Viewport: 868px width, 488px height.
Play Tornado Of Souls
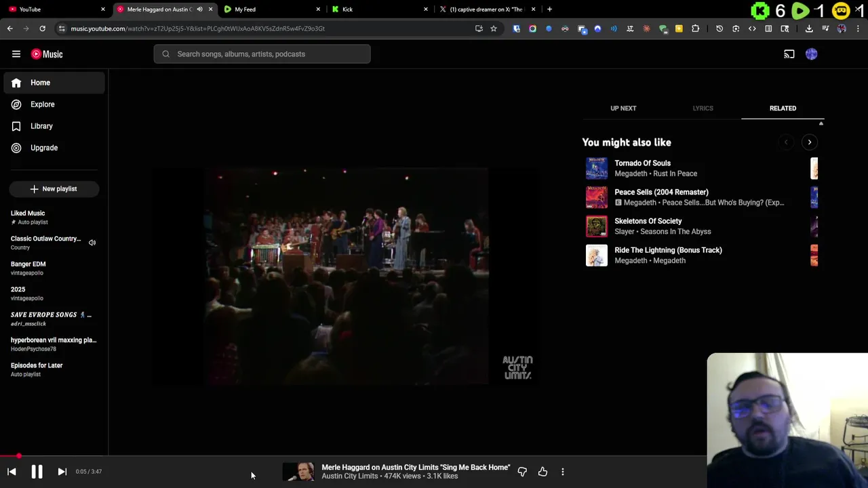[x=642, y=163]
